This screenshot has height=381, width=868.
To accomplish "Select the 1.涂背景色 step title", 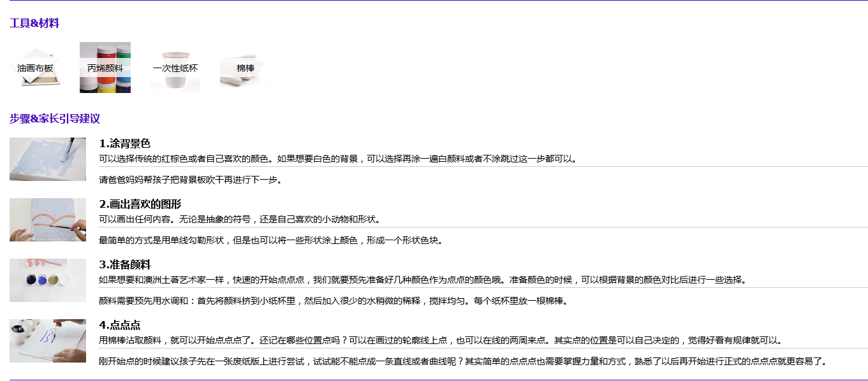I will point(125,144).
